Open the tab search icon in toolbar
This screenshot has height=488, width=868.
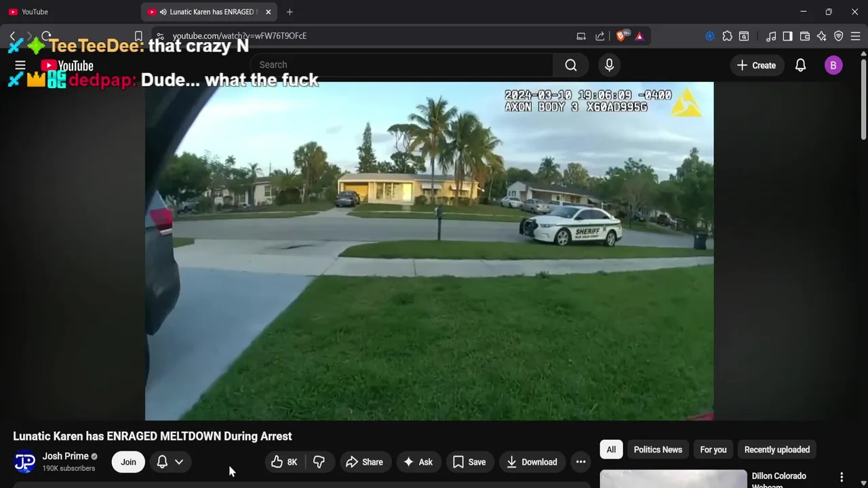744,36
